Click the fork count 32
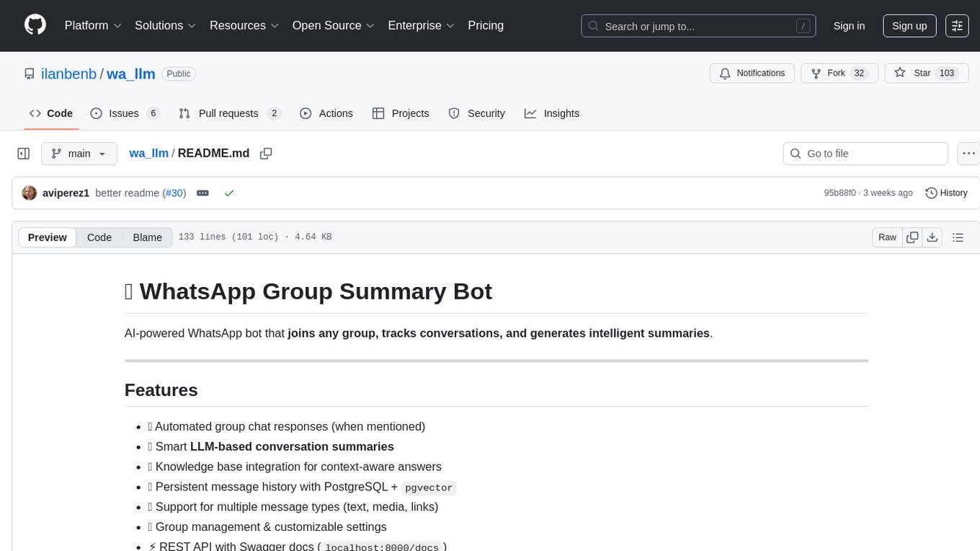Viewport: 980px width, 551px height. (x=858, y=74)
